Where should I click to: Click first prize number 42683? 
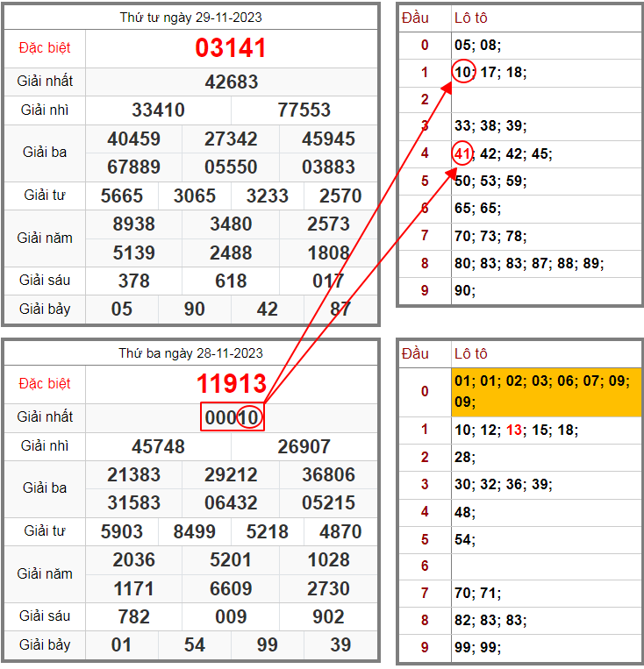(x=231, y=82)
